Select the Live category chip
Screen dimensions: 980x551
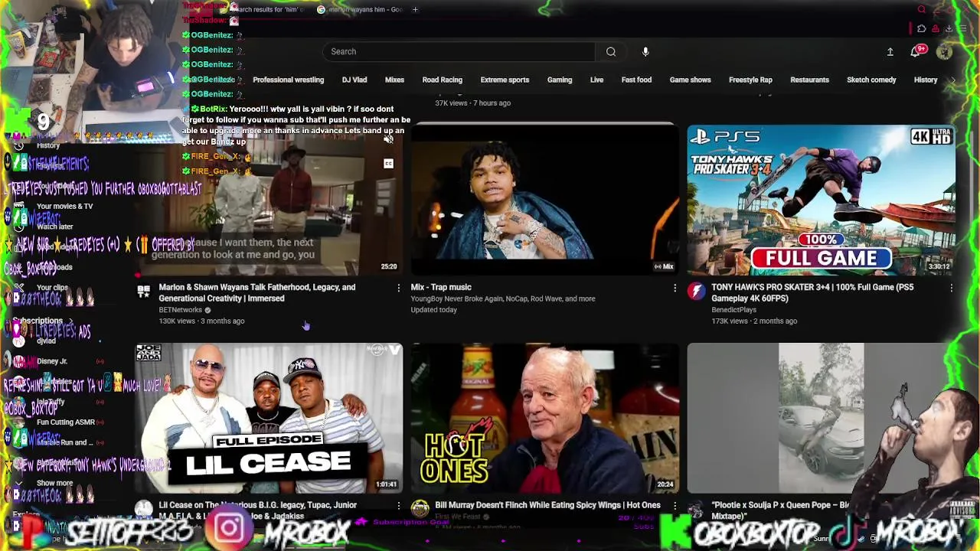pos(596,80)
